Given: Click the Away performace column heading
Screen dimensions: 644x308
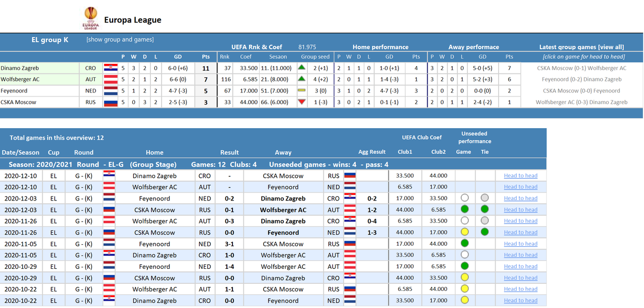Looking at the screenshot, I should pos(474,47).
